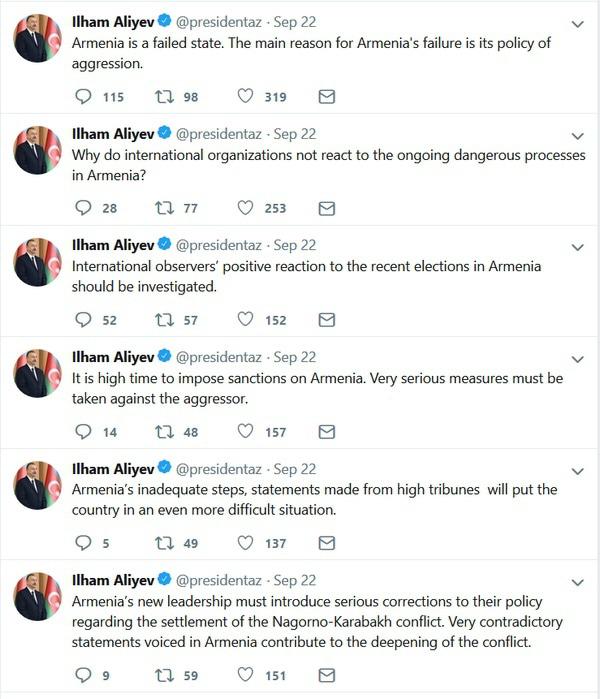The height and width of the screenshot is (699, 600).
Task: Expand options chevron for the 'International observers' tweet
Action: point(577,247)
